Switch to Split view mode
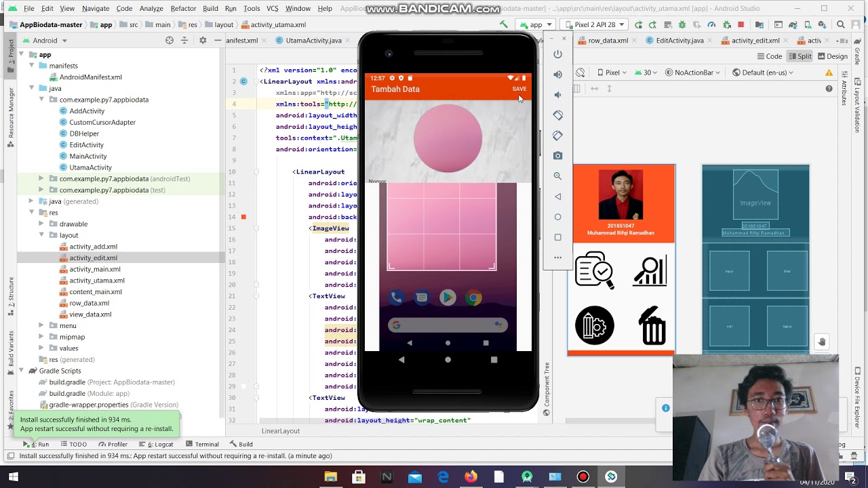Viewport: 868px width, 488px height. (800, 56)
